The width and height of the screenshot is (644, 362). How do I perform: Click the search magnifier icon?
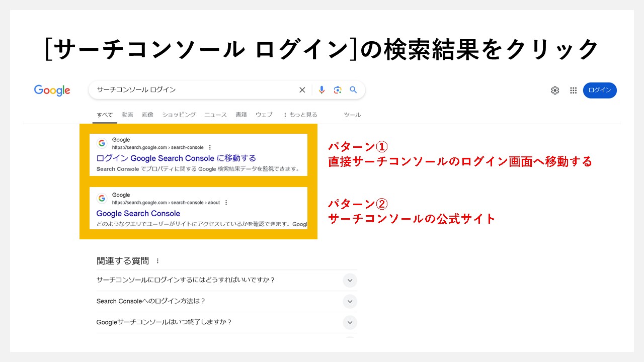[x=353, y=89]
